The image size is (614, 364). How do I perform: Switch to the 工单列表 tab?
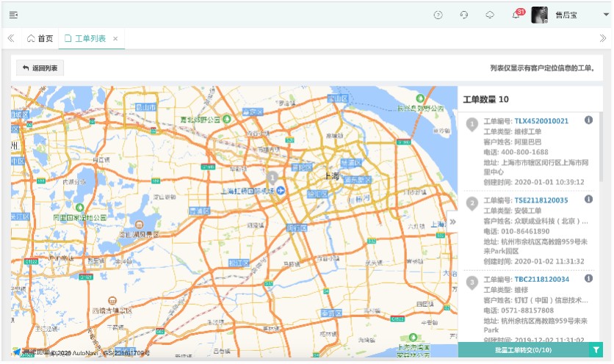click(86, 38)
